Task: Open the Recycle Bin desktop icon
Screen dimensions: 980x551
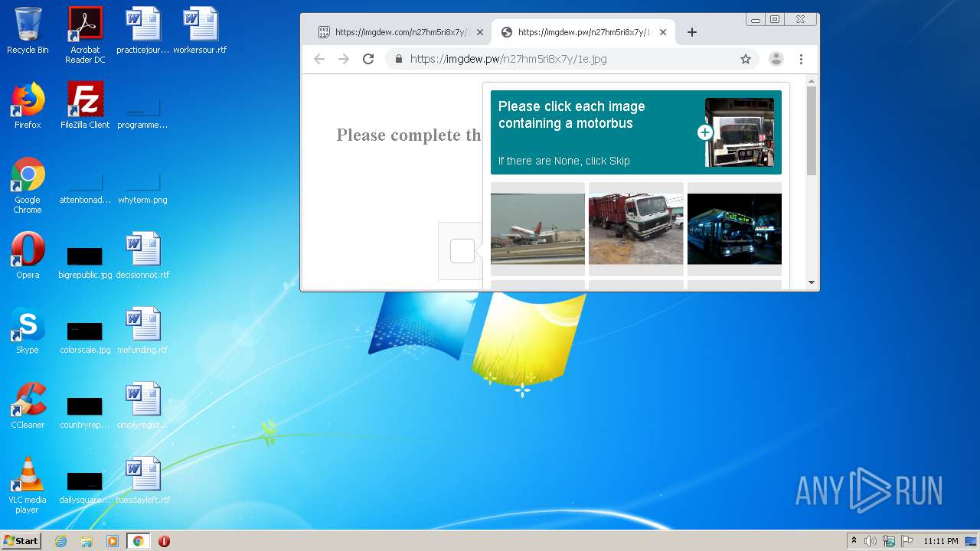Action: tap(28, 31)
